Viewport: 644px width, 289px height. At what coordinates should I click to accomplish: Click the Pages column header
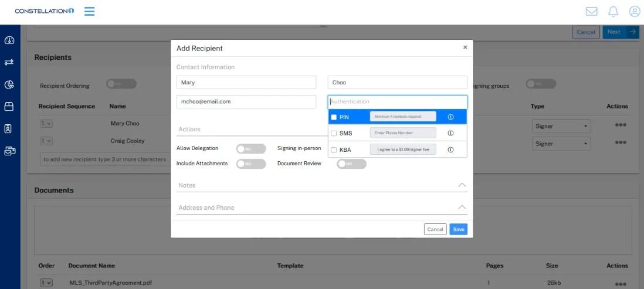pyautogui.click(x=495, y=266)
